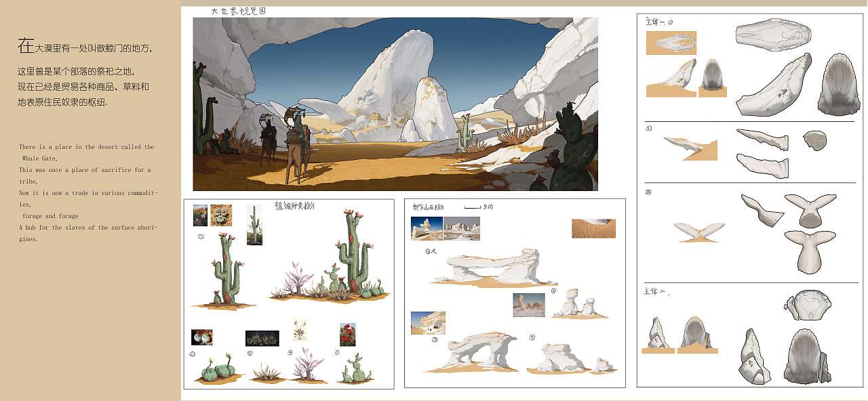
Task: Click the whale tail fluke back view
Action: (x=810, y=252)
